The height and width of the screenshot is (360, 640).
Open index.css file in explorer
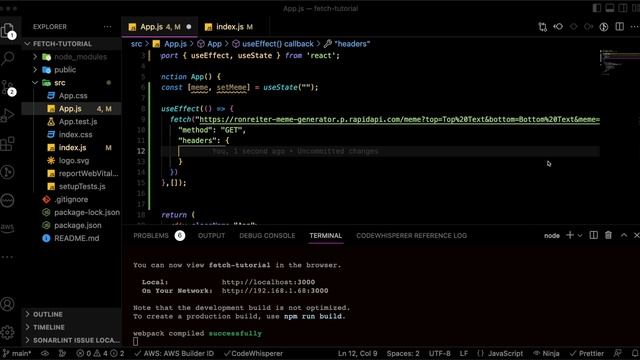72,135
